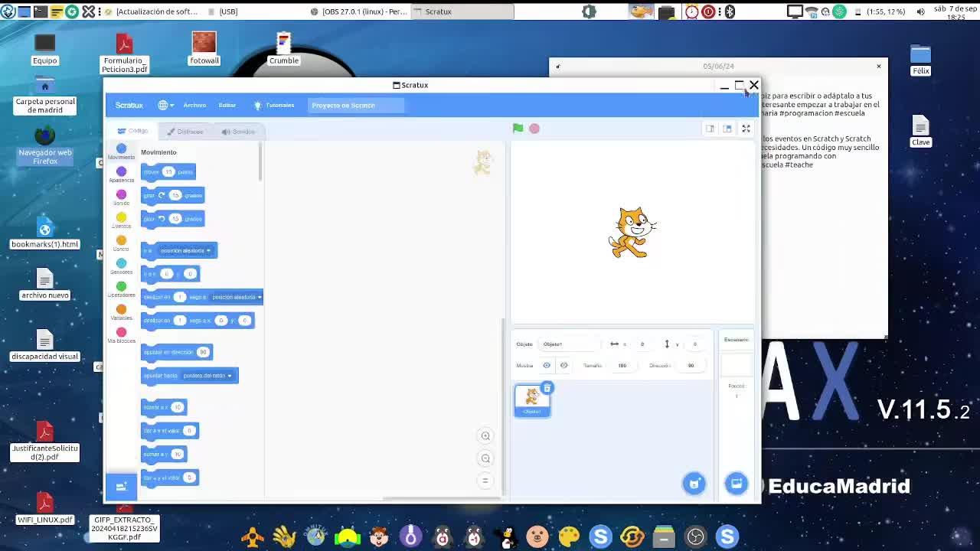The image size is (980, 551).
Task: Delete the Objeto1 sprite with trash icon
Action: point(547,389)
